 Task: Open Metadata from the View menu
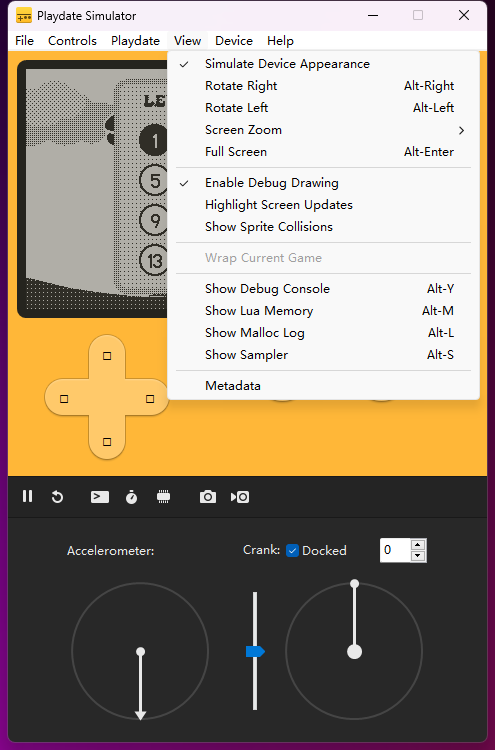tap(323, 386)
